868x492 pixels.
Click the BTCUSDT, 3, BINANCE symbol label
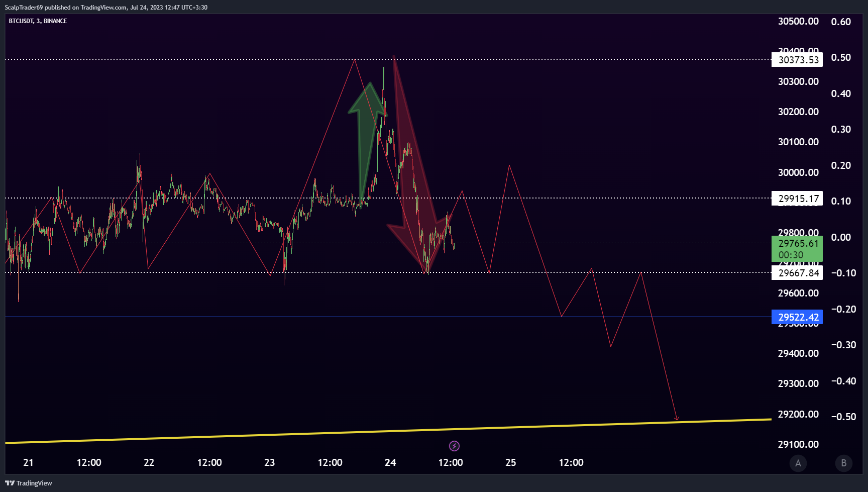point(38,21)
